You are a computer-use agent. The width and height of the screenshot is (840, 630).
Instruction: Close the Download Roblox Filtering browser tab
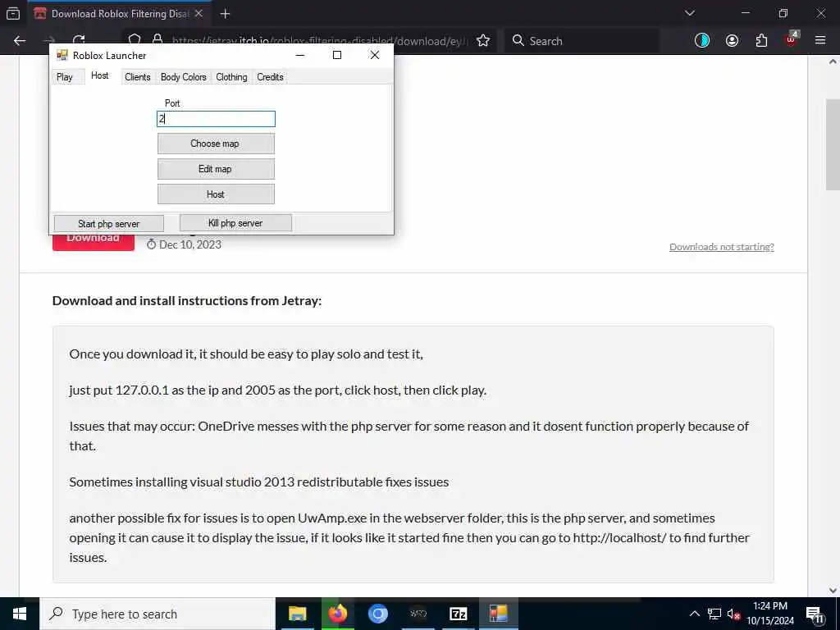(199, 13)
